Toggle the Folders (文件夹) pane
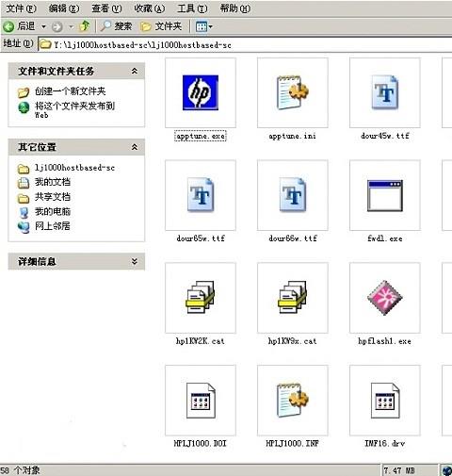The width and height of the screenshot is (452, 476). [x=161, y=26]
